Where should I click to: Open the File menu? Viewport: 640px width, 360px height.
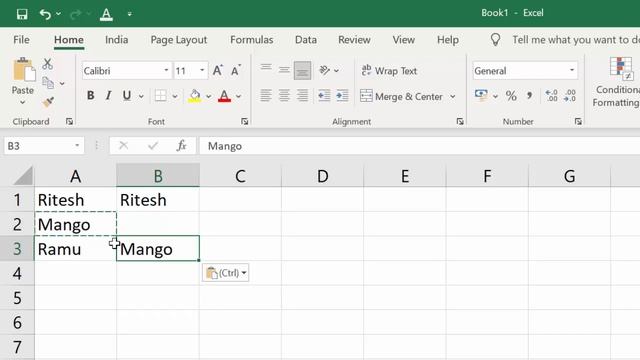click(x=21, y=40)
